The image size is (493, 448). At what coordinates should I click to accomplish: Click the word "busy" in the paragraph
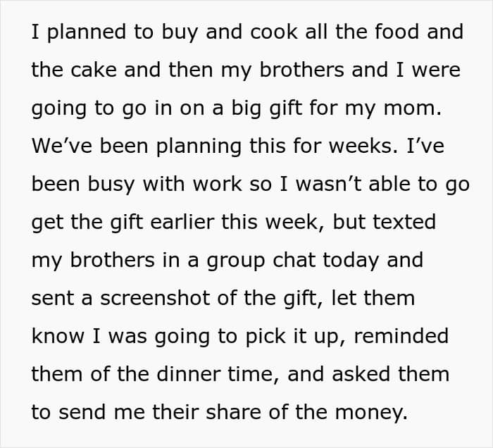pos(111,185)
